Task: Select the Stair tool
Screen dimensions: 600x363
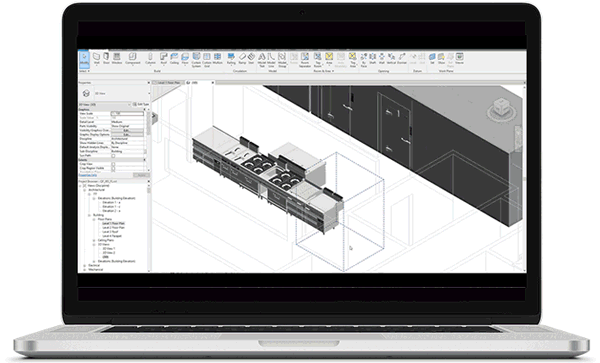Action: pos(251,58)
